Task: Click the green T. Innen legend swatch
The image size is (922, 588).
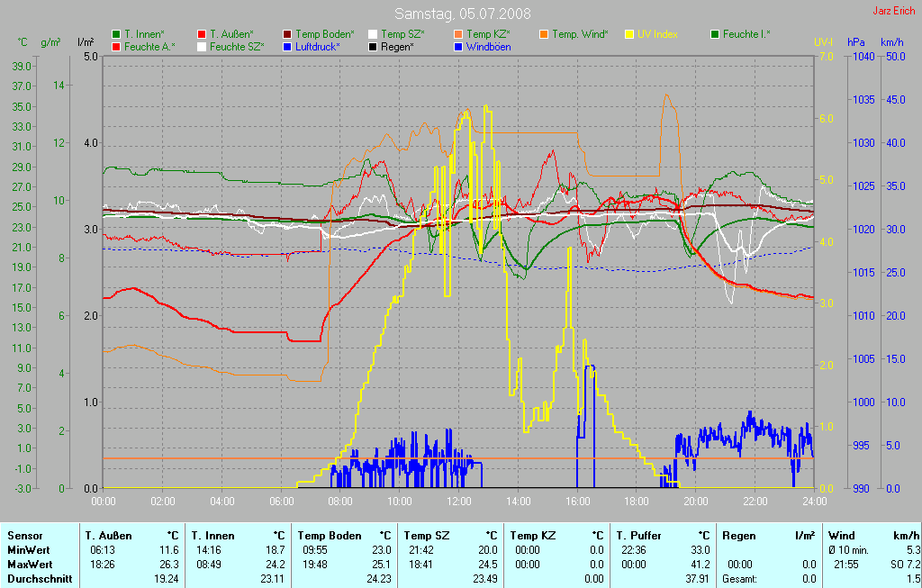Action: point(116,34)
